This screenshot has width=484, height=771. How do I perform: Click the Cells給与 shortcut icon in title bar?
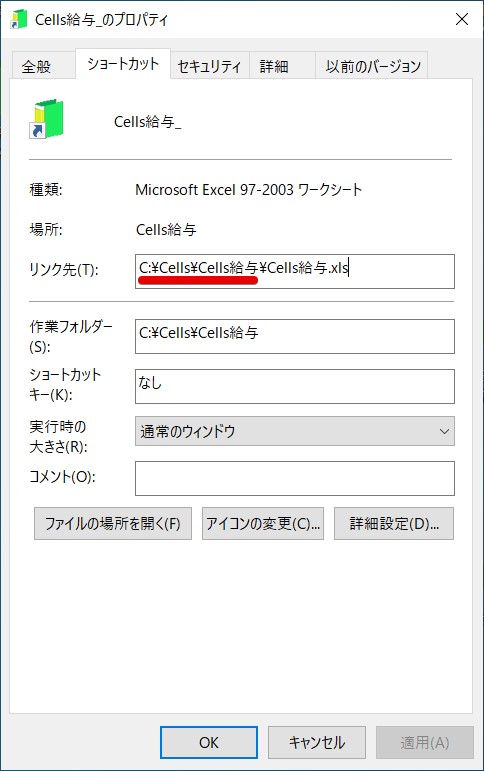[x=19, y=19]
